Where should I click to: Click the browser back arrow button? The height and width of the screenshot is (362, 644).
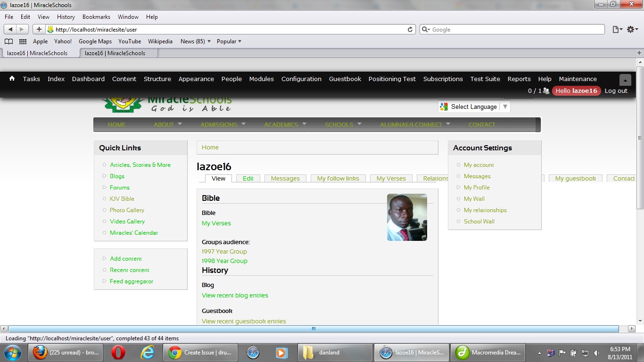(11, 29)
